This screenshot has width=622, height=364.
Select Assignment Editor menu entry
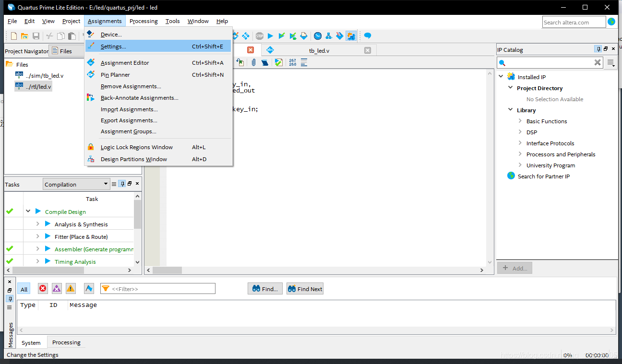click(158, 63)
